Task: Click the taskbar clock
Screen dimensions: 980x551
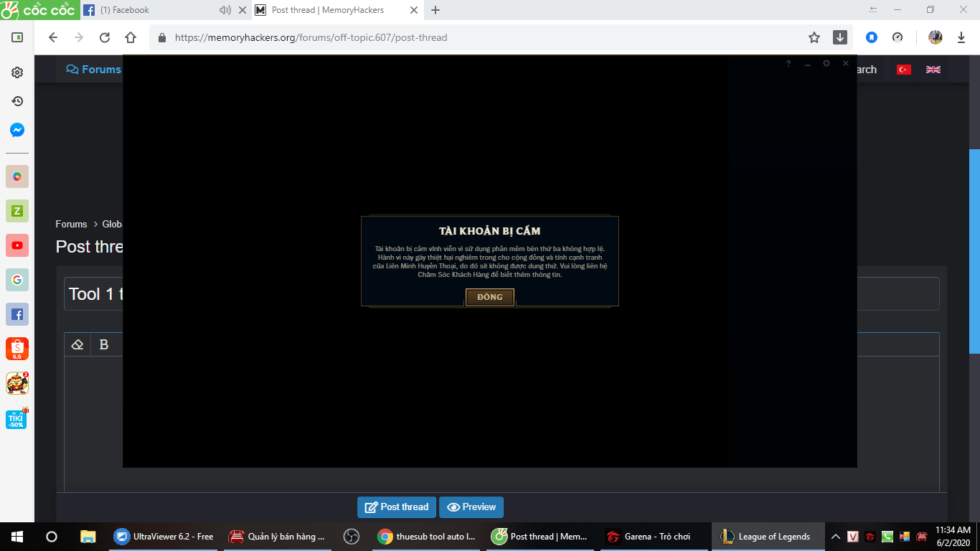Action: click(953, 536)
